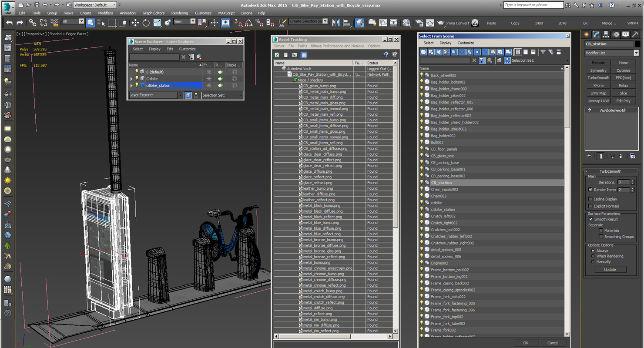The height and width of the screenshot is (348, 644).
Task: Enable Explicit Normals checkbox
Action: 590,206
